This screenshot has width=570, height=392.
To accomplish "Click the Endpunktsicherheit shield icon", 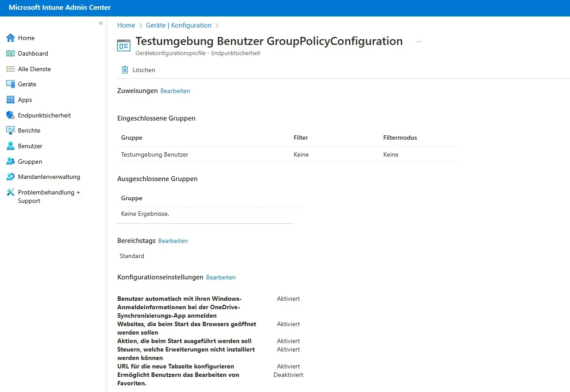I will click(11, 115).
